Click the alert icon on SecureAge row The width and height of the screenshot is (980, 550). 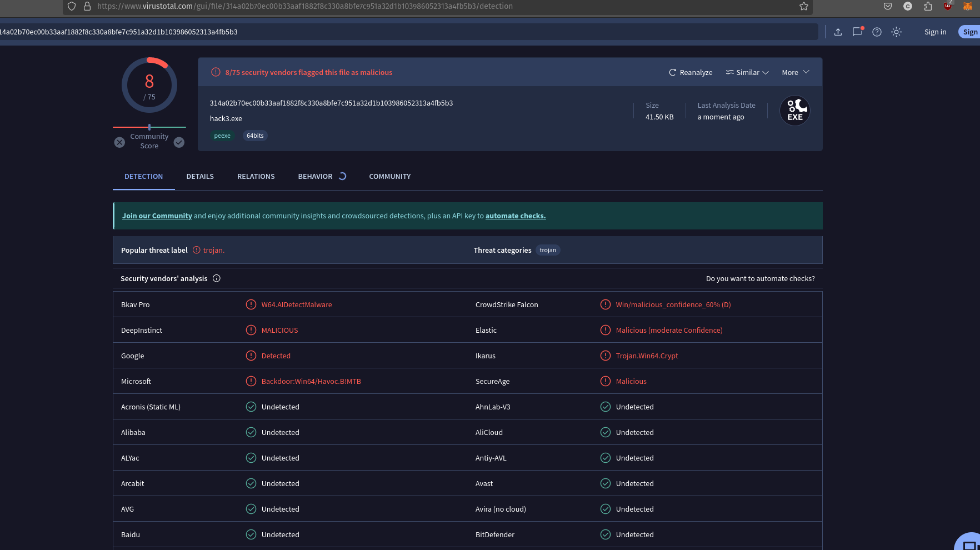coord(606,381)
